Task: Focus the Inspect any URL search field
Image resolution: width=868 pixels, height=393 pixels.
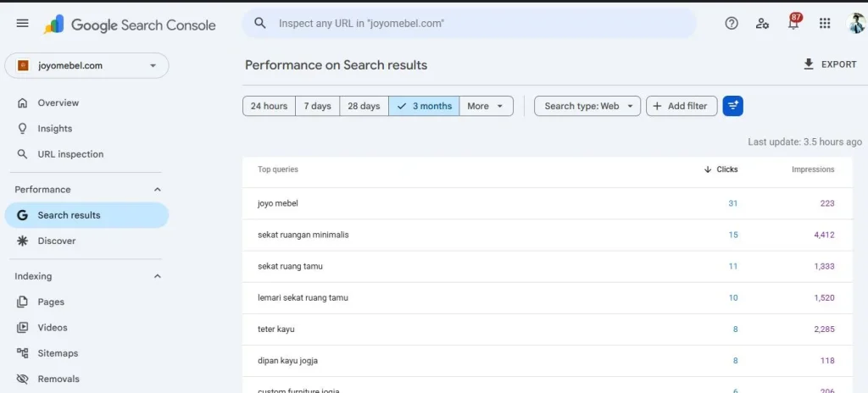Action: (x=469, y=23)
